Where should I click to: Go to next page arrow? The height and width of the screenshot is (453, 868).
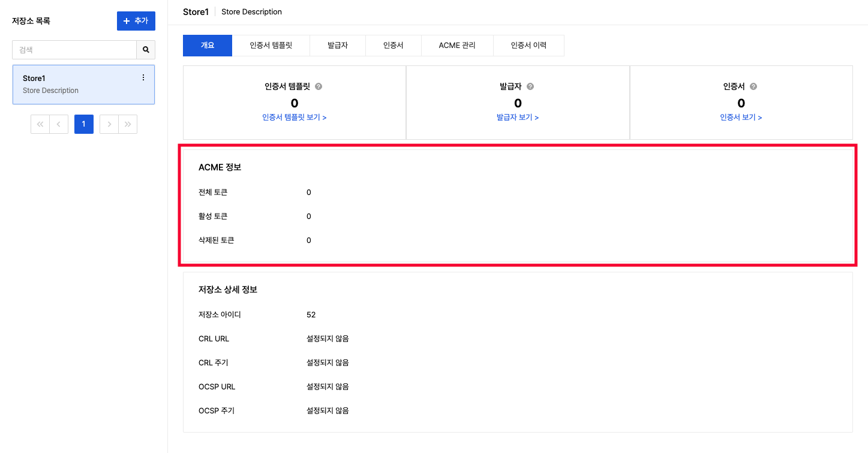pos(109,124)
